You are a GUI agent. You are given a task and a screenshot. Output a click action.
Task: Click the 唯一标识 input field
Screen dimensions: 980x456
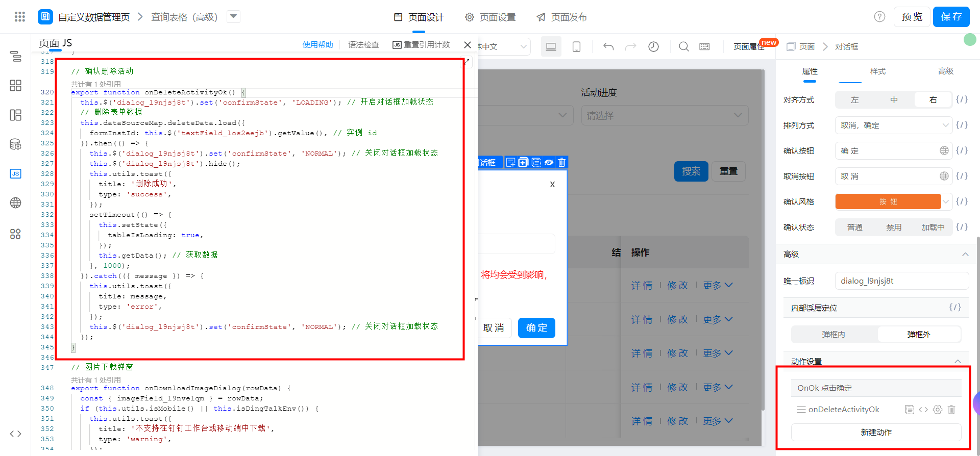coord(901,281)
